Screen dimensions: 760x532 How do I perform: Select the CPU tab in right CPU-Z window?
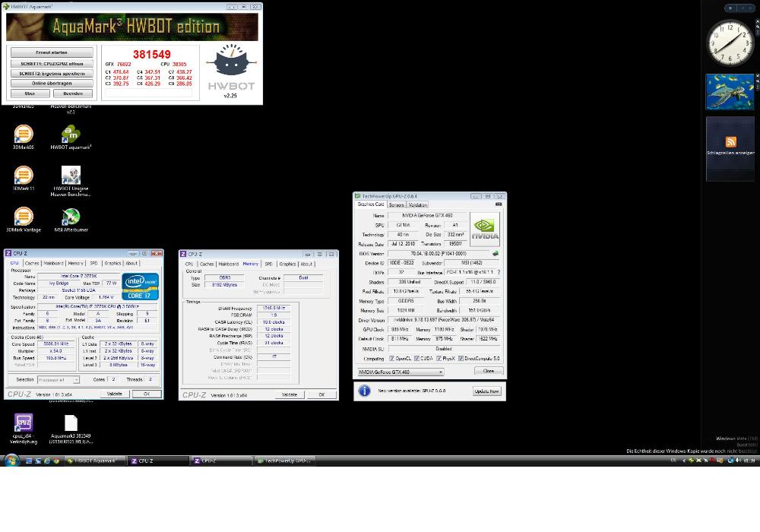pyautogui.click(x=189, y=264)
